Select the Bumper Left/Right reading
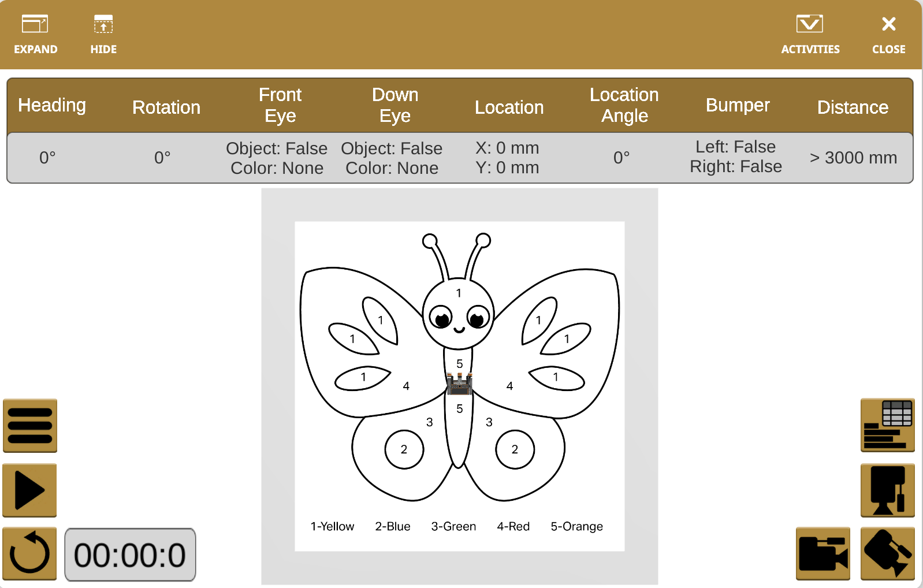The width and height of the screenshot is (923, 588). coord(736,157)
